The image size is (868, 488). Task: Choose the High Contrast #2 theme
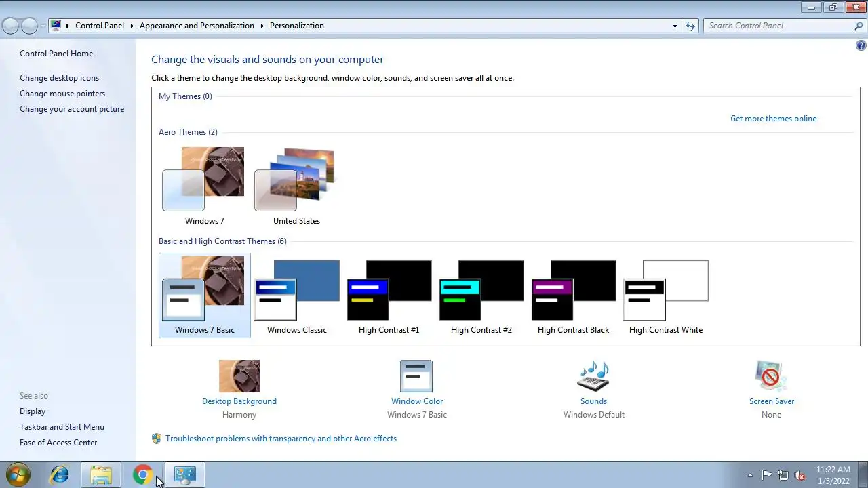[x=481, y=296]
